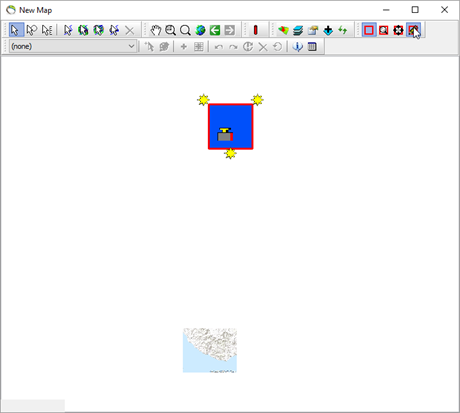Image resolution: width=460 pixels, height=413 pixels.
Task: Go to previous view with green arrow
Action: click(x=215, y=30)
